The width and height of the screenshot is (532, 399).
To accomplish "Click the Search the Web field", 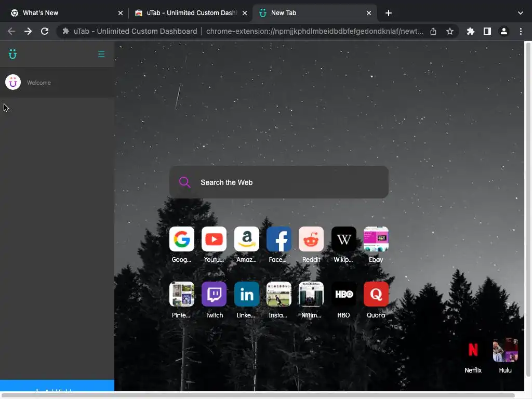I will point(279,182).
